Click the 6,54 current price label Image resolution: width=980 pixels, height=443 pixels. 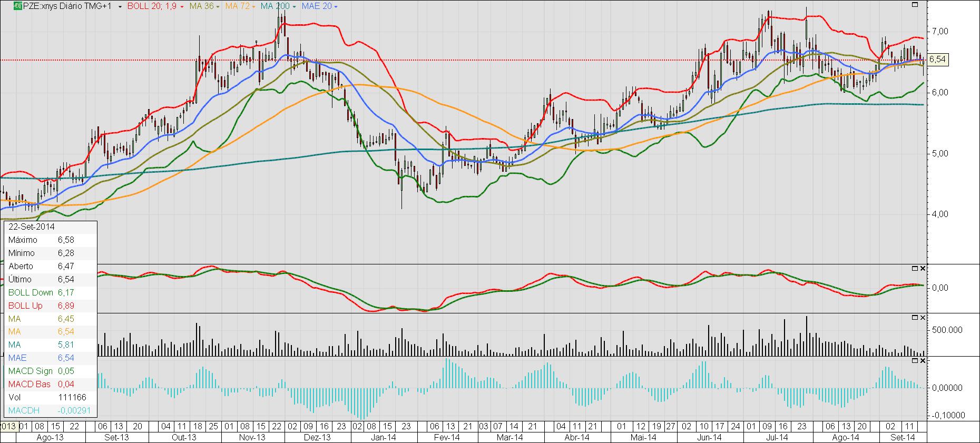[x=937, y=60]
